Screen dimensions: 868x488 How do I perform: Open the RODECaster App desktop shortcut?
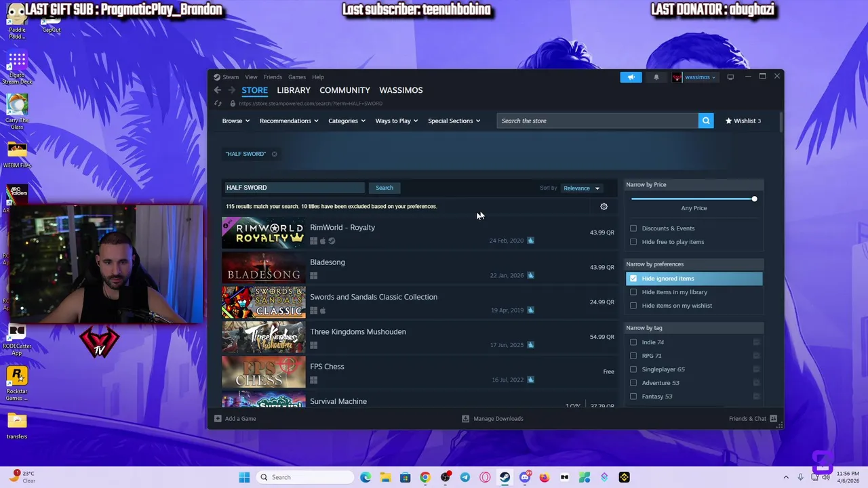pyautogui.click(x=17, y=340)
